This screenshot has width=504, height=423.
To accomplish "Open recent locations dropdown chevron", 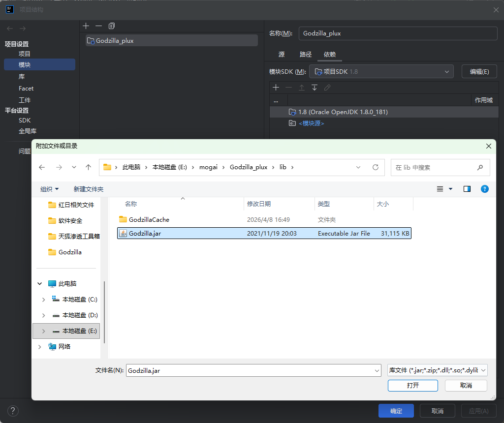I will (74, 167).
